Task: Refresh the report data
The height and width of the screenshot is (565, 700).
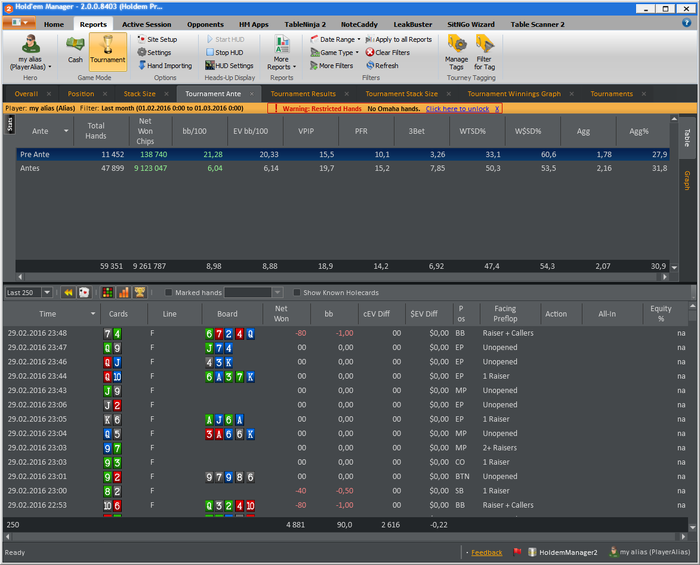Action: tap(382, 66)
